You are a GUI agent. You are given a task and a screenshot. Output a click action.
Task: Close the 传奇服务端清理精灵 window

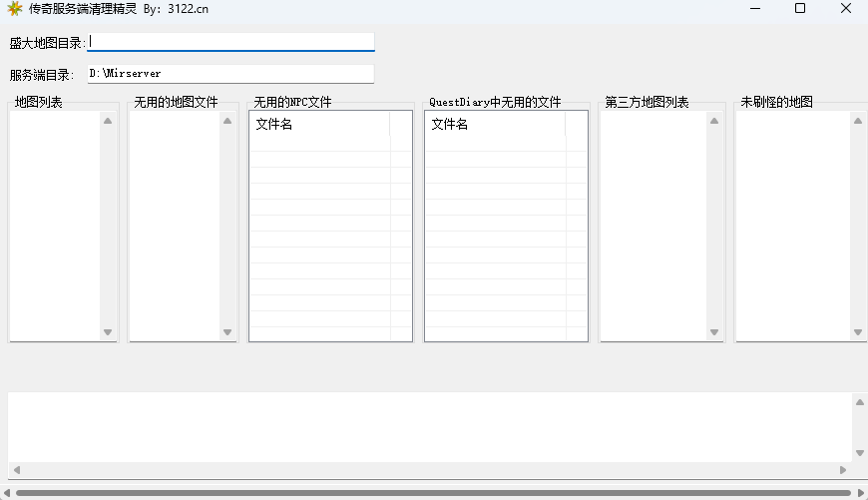click(846, 8)
